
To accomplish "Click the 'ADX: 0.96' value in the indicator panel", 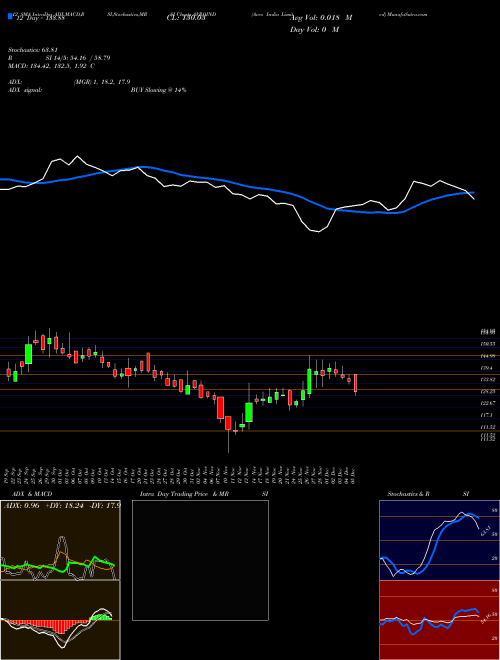I will coord(22,506).
